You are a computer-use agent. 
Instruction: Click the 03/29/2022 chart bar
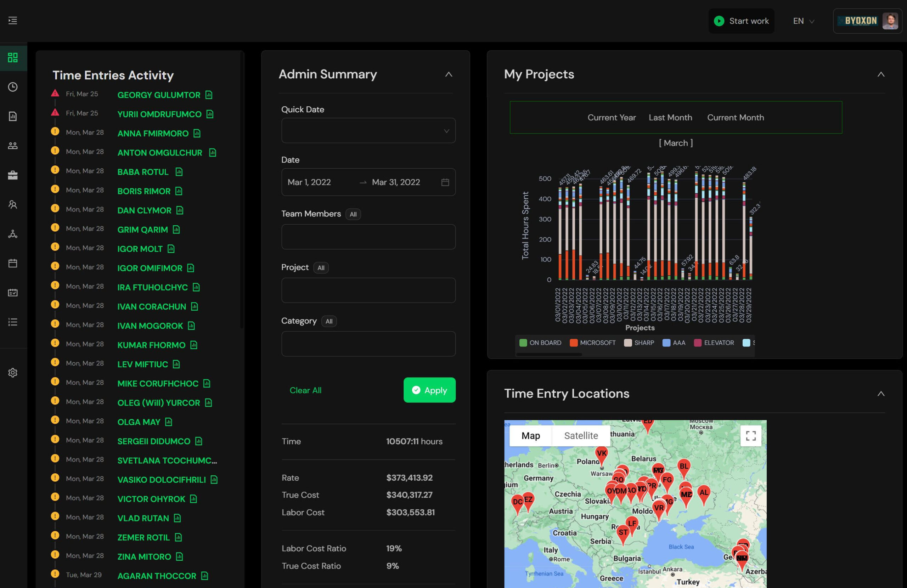coord(751,248)
